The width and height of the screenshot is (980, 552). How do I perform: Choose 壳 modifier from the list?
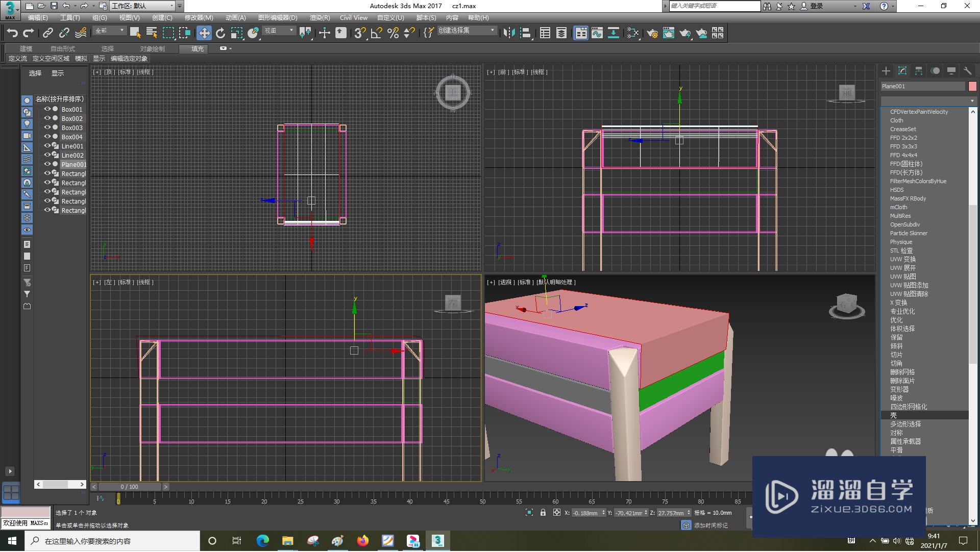[925, 415]
